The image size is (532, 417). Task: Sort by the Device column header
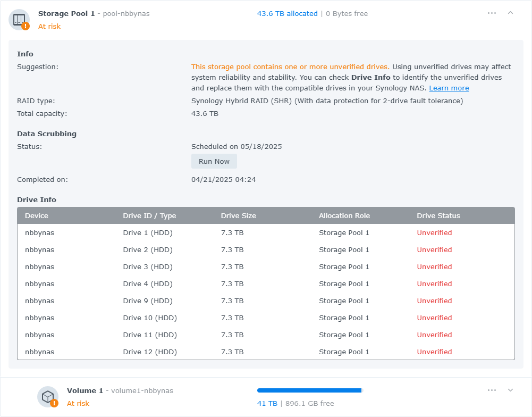[37, 215]
